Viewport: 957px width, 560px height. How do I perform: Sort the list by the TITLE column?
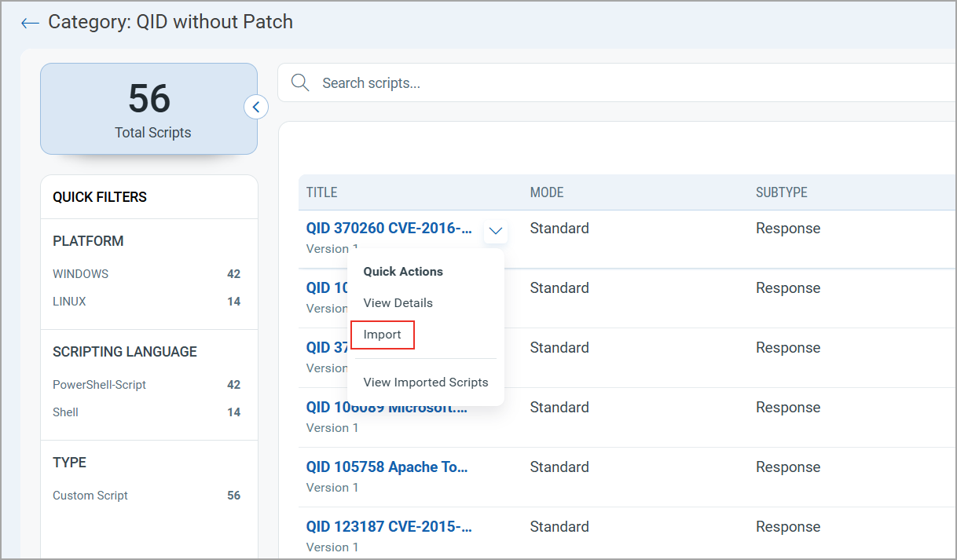tap(321, 192)
